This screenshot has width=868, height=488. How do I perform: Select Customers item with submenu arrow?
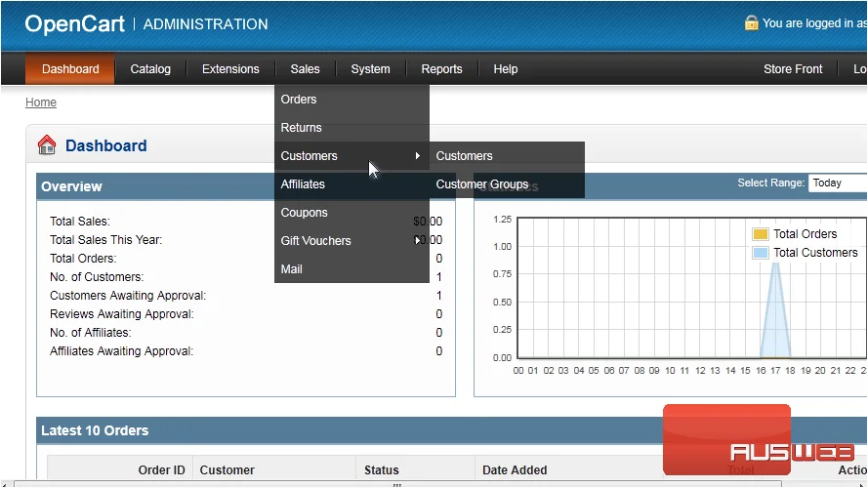pos(352,156)
